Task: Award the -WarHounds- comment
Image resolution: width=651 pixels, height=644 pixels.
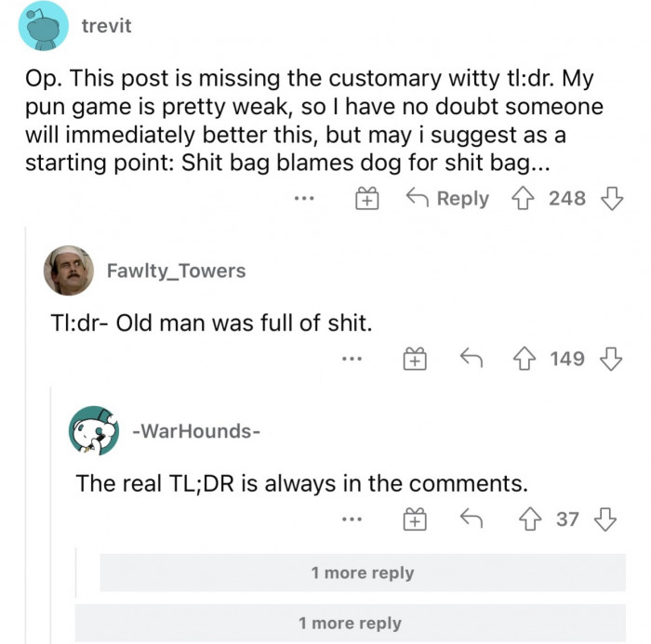Action: coord(414,519)
